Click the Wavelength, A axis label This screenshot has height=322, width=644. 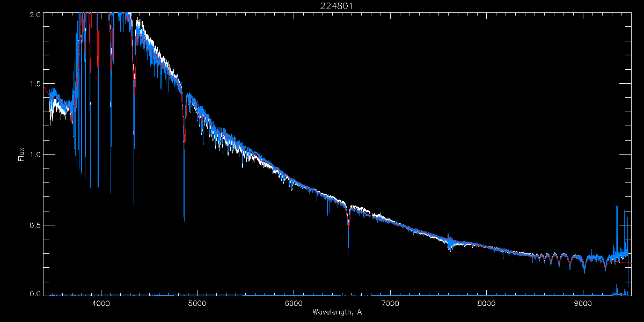[x=337, y=312]
